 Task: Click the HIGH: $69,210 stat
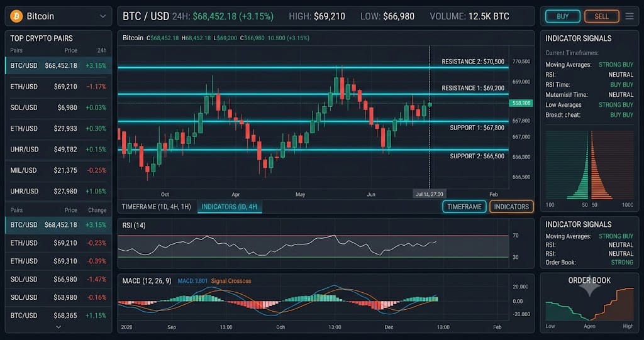(x=317, y=16)
